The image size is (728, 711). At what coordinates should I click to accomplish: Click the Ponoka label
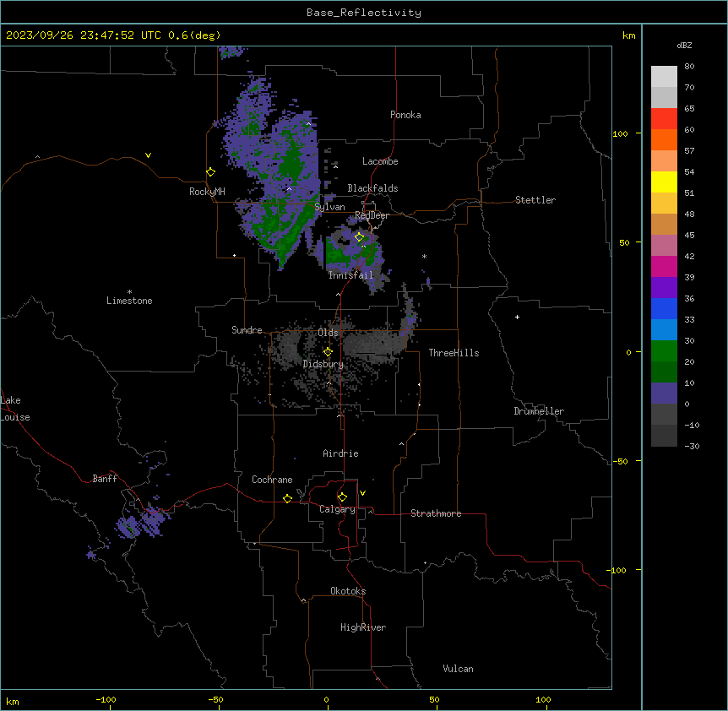[x=405, y=115]
